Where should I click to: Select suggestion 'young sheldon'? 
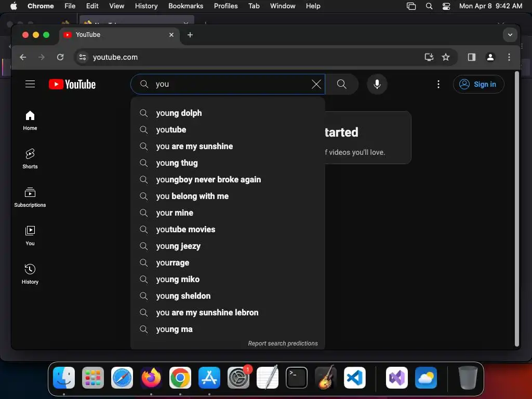228,296
